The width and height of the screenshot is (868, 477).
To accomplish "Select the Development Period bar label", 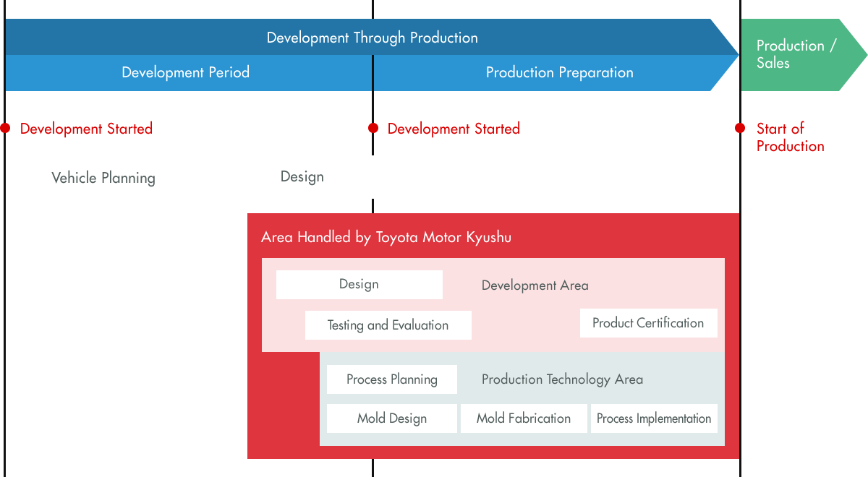I will [186, 72].
